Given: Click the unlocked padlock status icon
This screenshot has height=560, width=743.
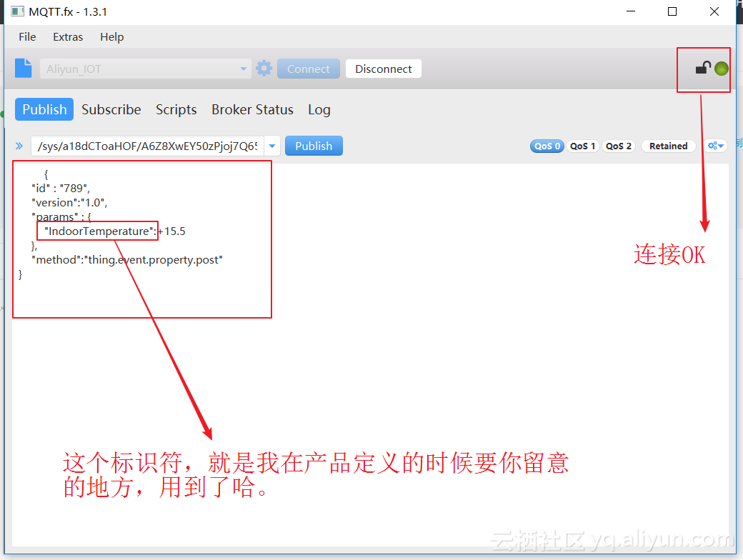Looking at the screenshot, I should pyautogui.click(x=703, y=69).
